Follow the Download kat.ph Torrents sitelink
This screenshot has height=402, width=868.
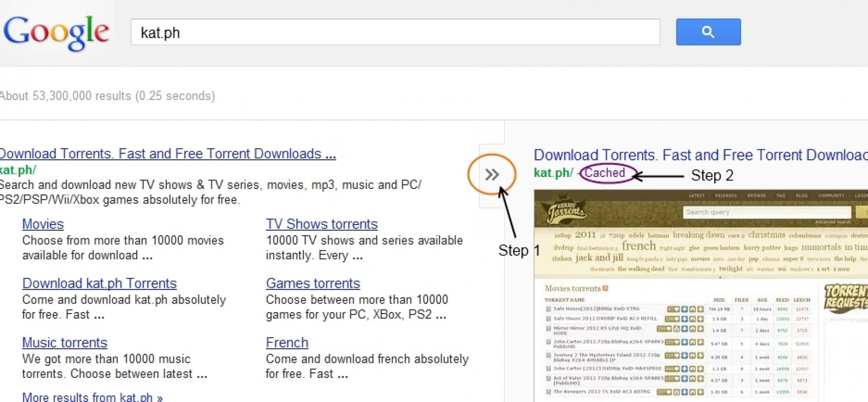click(x=99, y=283)
